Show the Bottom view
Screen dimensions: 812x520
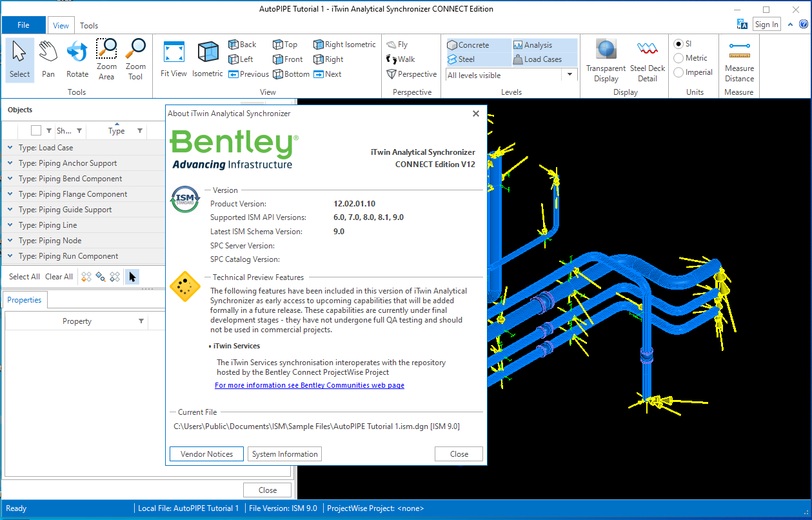point(291,74)
